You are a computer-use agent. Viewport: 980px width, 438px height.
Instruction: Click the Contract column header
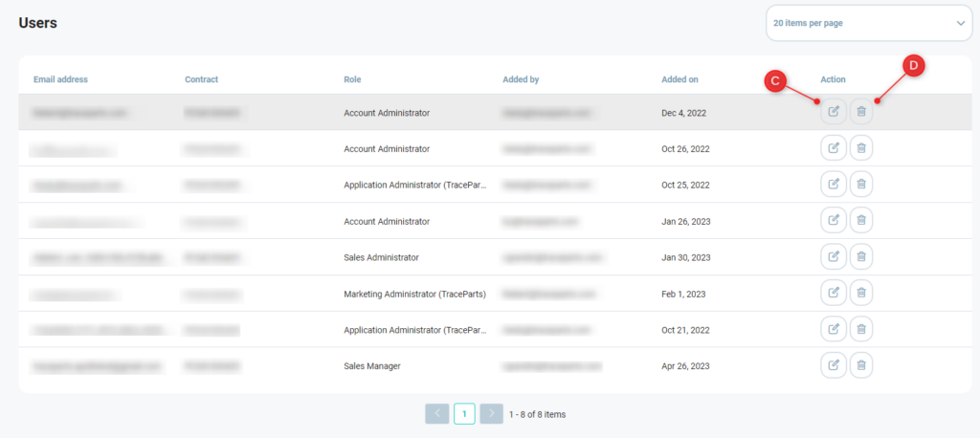pyautogui.click(x=201, y=78)
